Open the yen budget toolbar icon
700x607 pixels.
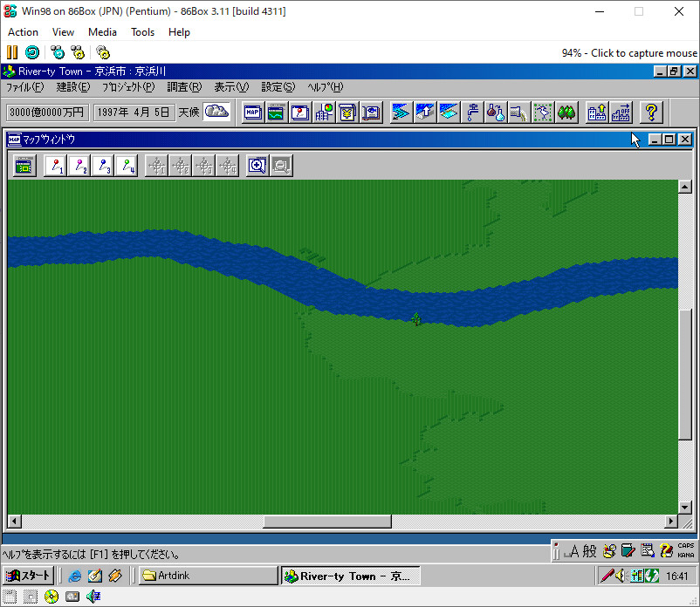pyautogui.click(x=347, y=113)
